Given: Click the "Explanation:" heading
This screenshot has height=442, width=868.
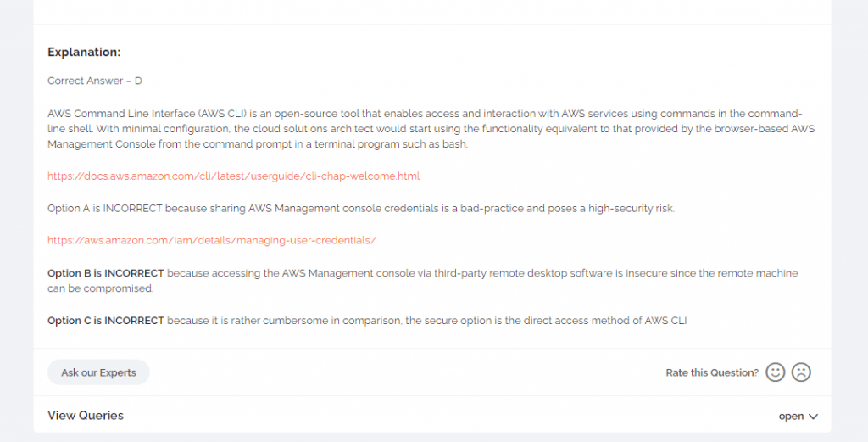Looking at the screenshot, I should coord(84,52).
